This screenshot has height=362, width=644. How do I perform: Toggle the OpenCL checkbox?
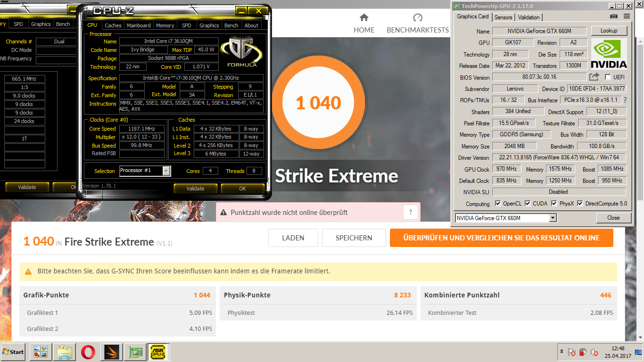click(498, 204)
